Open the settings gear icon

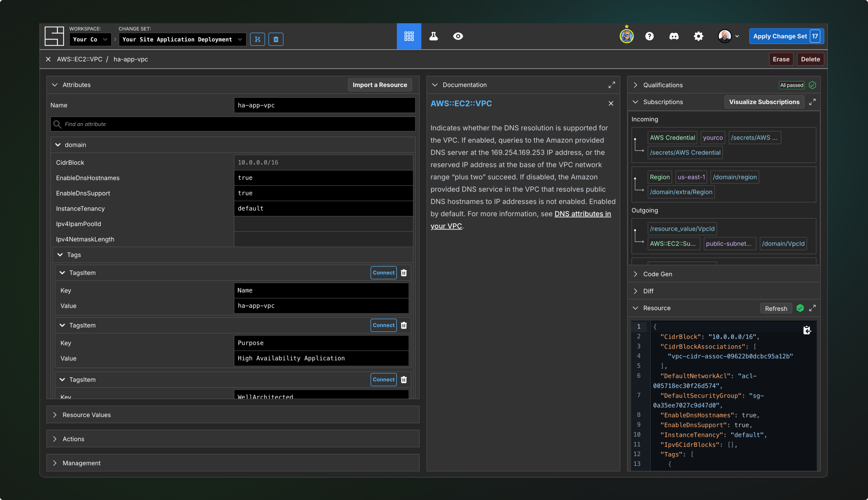[698, 36]
